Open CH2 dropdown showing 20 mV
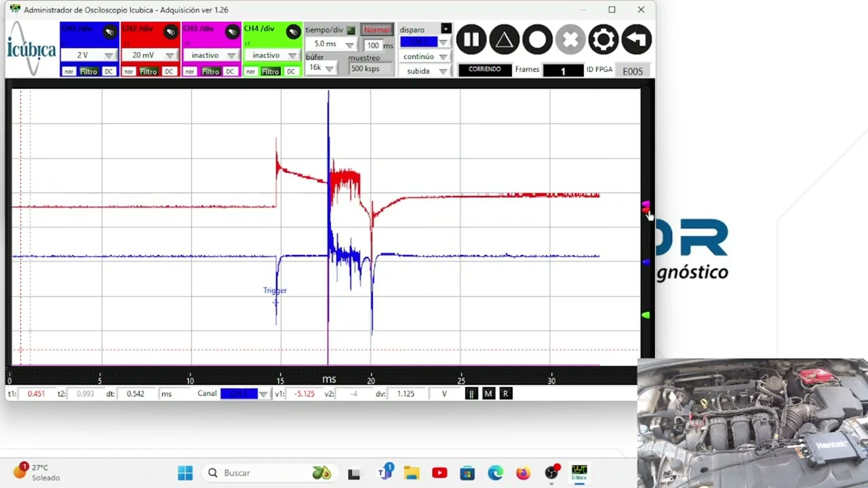868x488 pixels. click(150, 55)
